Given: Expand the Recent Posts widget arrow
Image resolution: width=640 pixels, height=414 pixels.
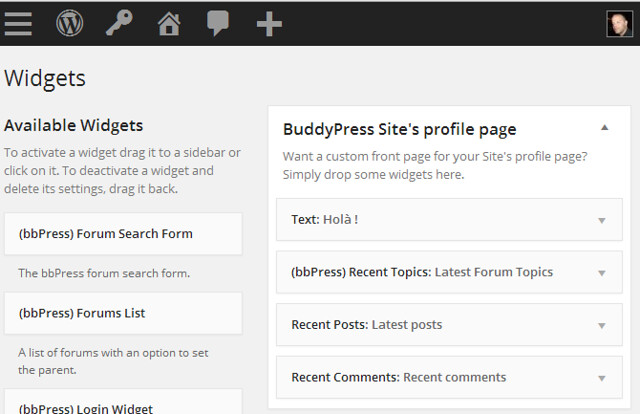Looking at the screenshot, I should click(x=601, y=326).
